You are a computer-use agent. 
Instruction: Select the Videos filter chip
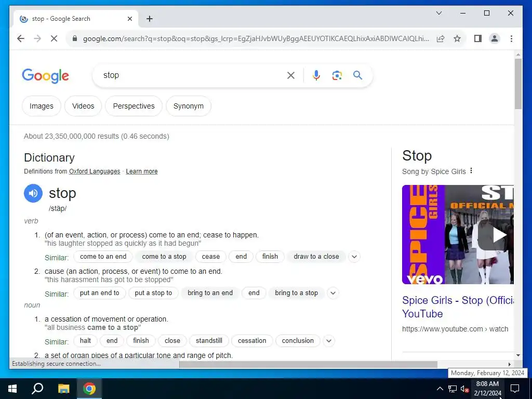click(83, 106)
